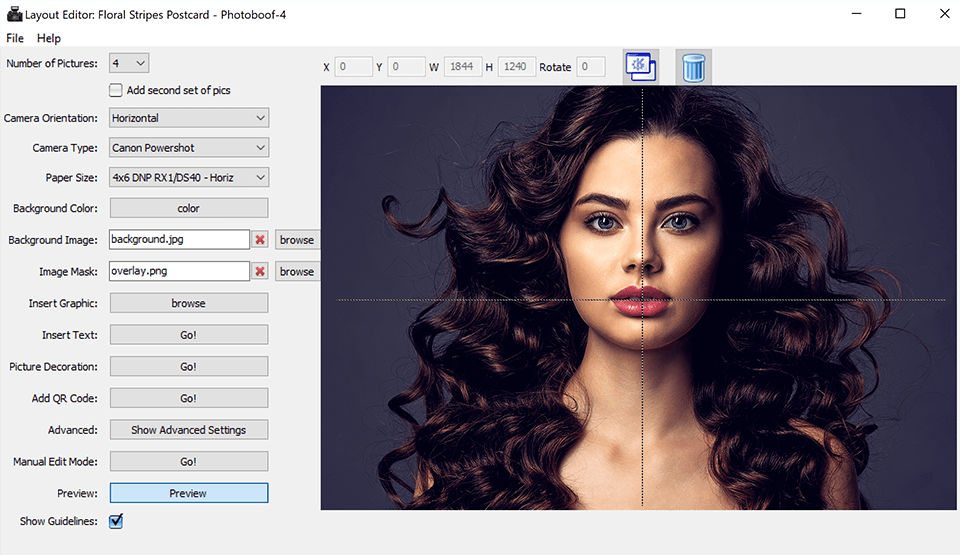This screenshot has height=555, width=960.
Task: Expand the Camera Orientation dropdown
Action: [188, 118]
